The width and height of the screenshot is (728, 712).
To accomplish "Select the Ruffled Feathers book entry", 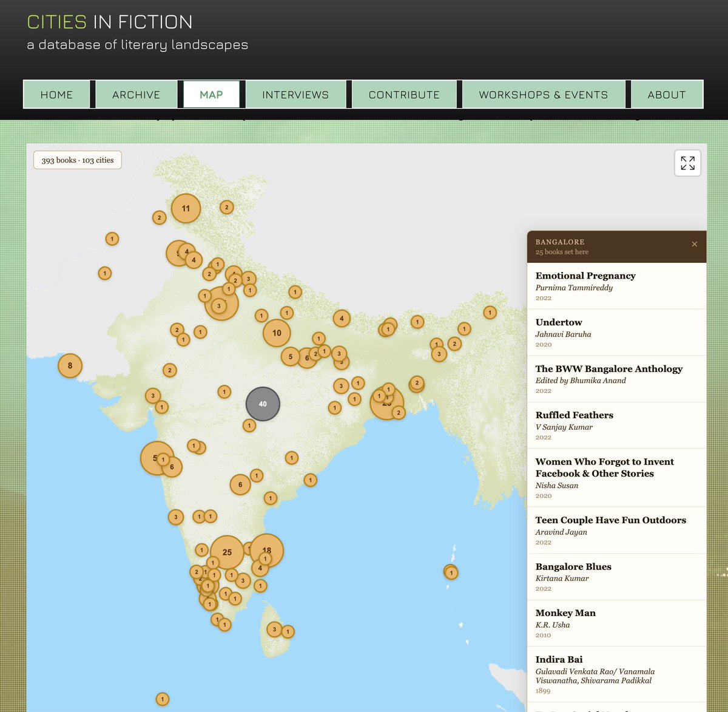I will pyautogui.click(x=616, y=426).
